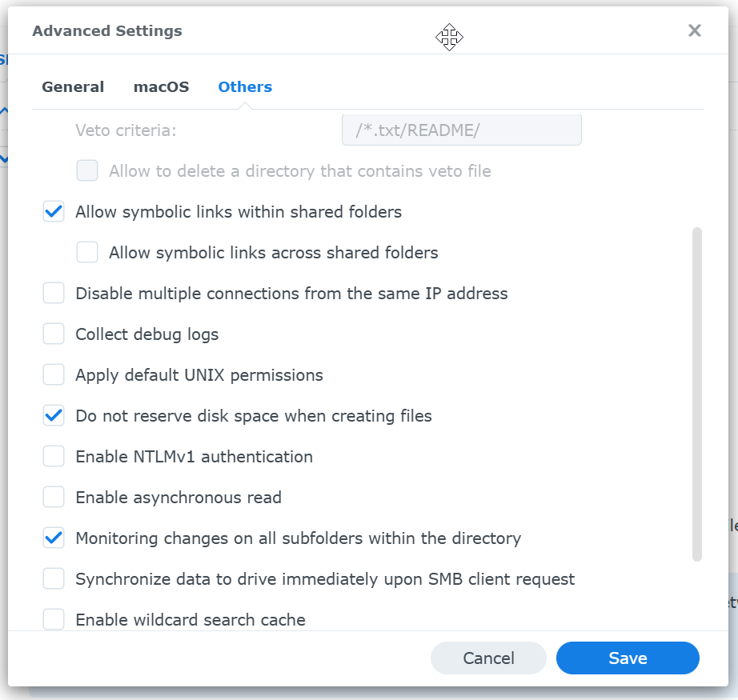The image size is (738, 700).
Task: Check Synchronize data to drive immediately option
Action: [x=54, y=579]
